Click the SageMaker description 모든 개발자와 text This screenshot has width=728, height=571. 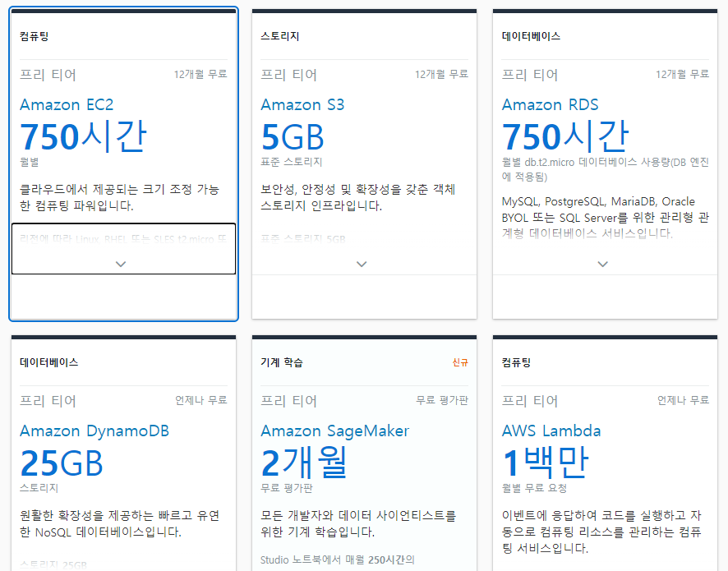(358, 523)
